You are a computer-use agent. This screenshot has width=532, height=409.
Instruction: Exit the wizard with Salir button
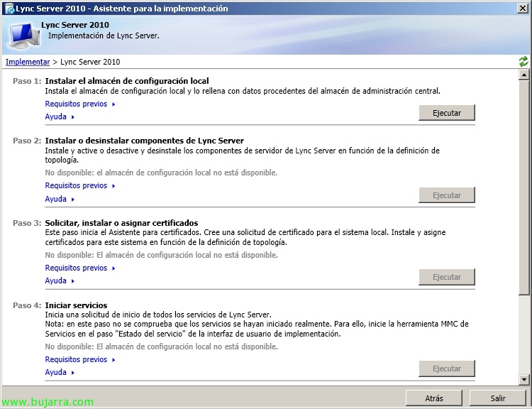click(498, 398)
